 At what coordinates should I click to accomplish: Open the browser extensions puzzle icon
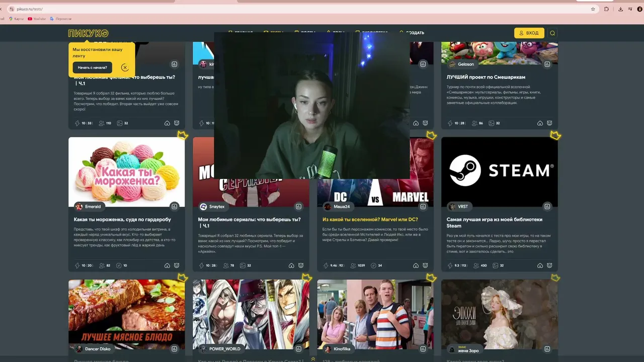(x=606, y=9)
